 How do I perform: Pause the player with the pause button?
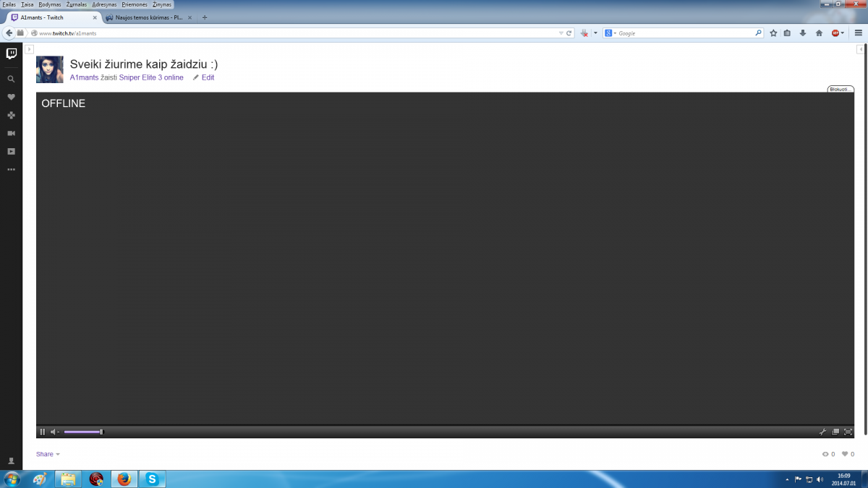tap(43, 432)
